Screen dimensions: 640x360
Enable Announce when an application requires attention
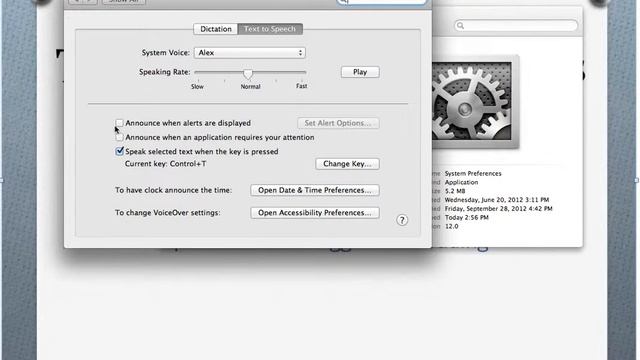119,138
